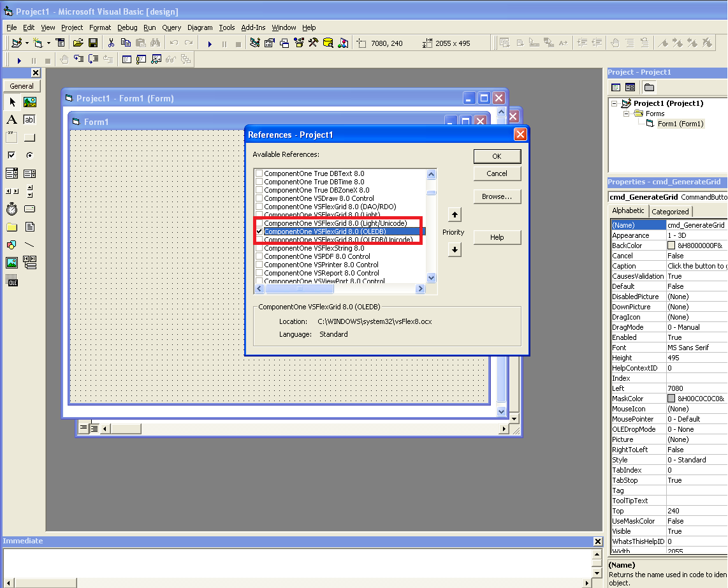
Task: Check ComponentOne VSFlexString 8.0
Action: pos(259,248)
